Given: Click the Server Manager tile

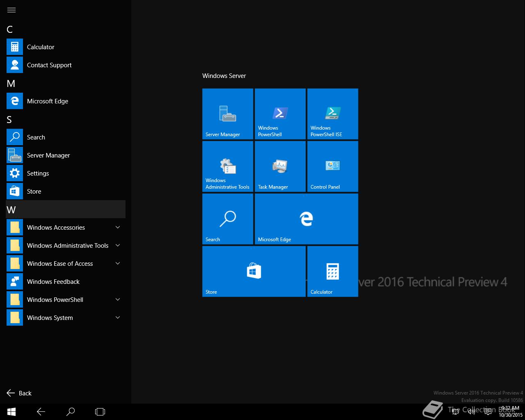Looking at the screenshot, I should tap(228, 114).
